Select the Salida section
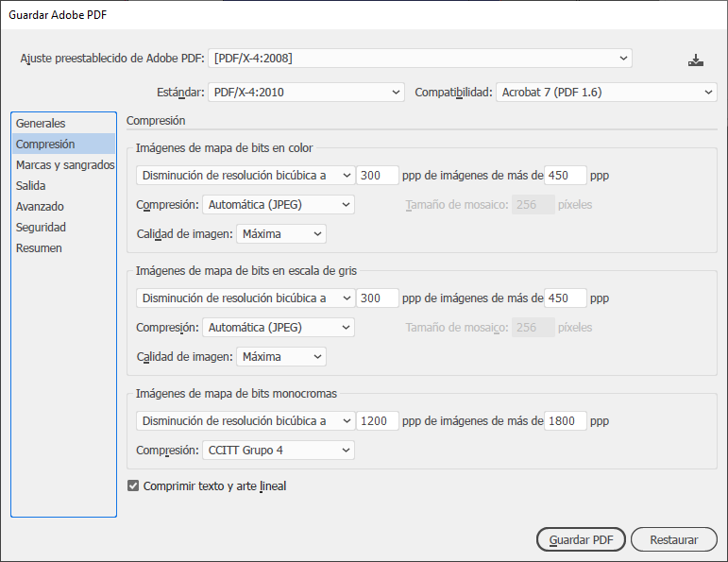Screen dimensions: 728x562 pyautogui.click(x=63, y=186)
